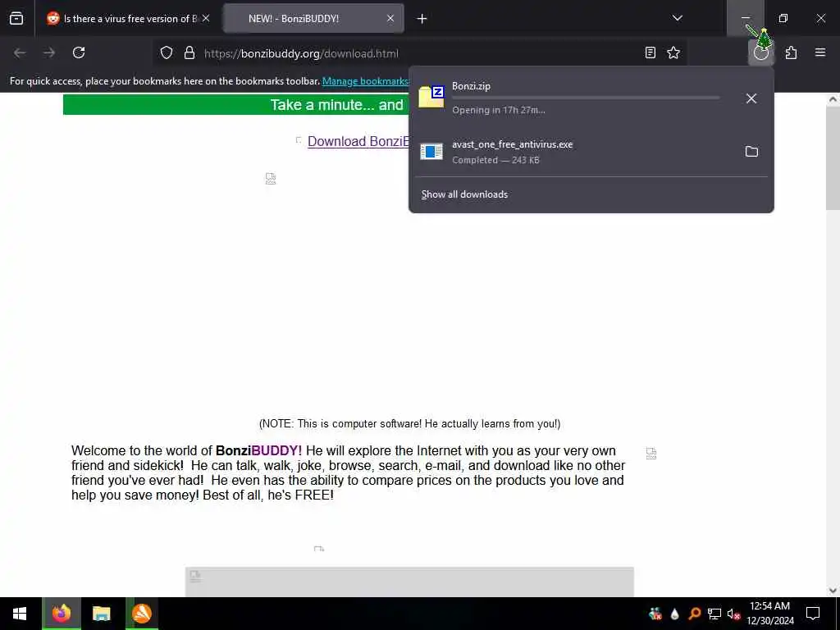Open the network tray icon
840x630 pixels.
714,614
